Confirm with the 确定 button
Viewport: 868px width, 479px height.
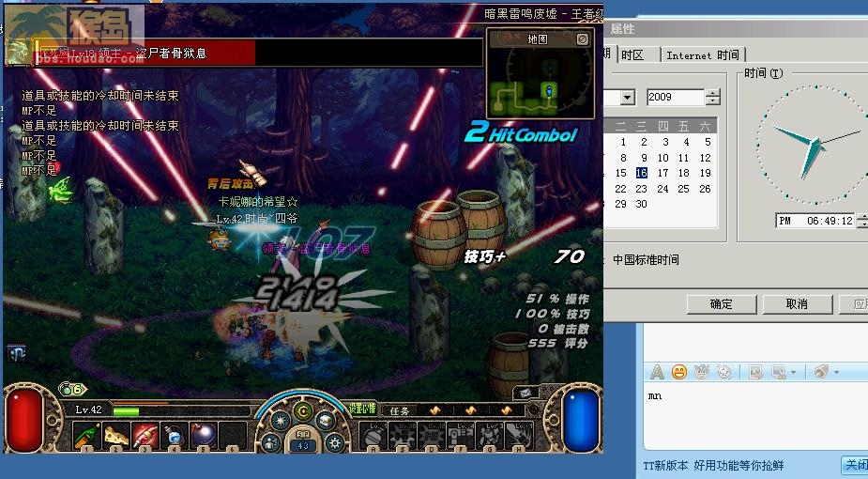coord(722,304)
